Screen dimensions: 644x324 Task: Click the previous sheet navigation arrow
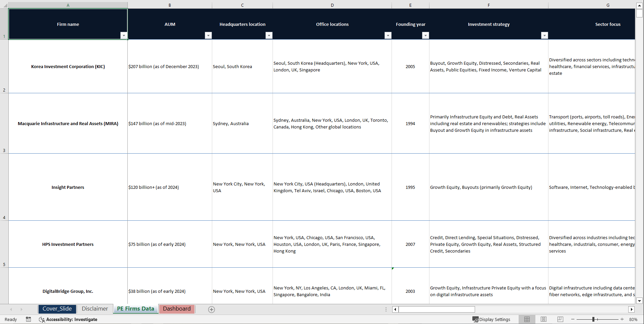click(11, 309)
